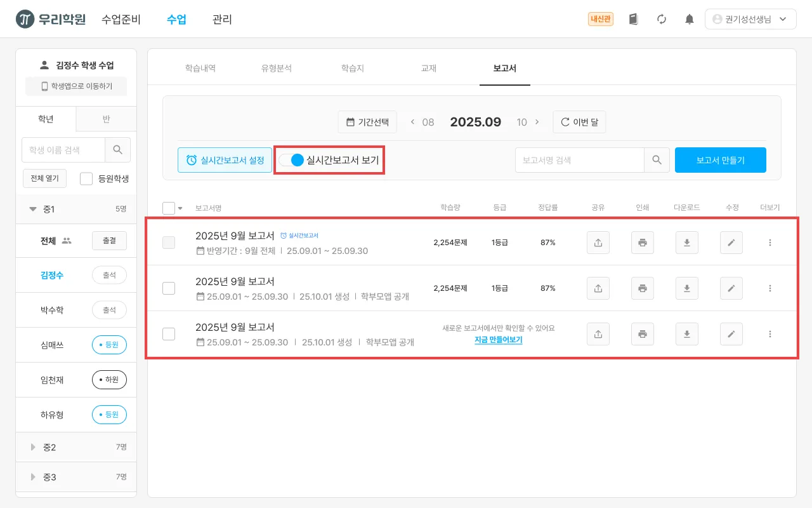This screenshot has height=508, width=812.
Task: Click the group icon next to 전체
Action: click(x=67, y=241)
